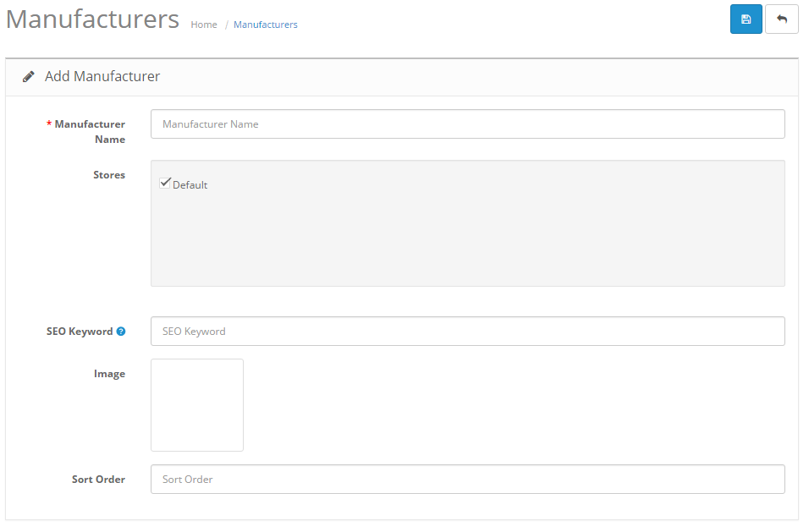This screenshot has width=809, height=532.
Task: Click the Sort Order field label
Action: 98,480
